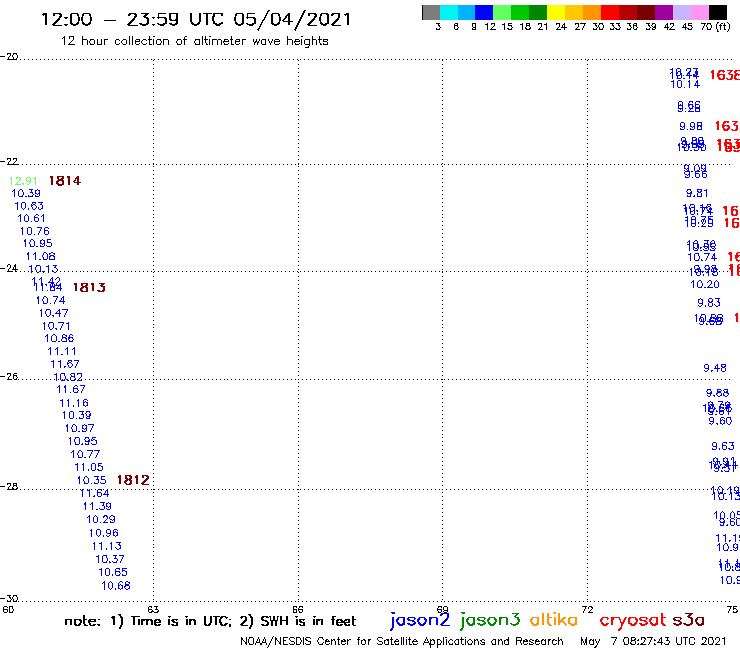Click the wave height value 10.68

point(116,586)
